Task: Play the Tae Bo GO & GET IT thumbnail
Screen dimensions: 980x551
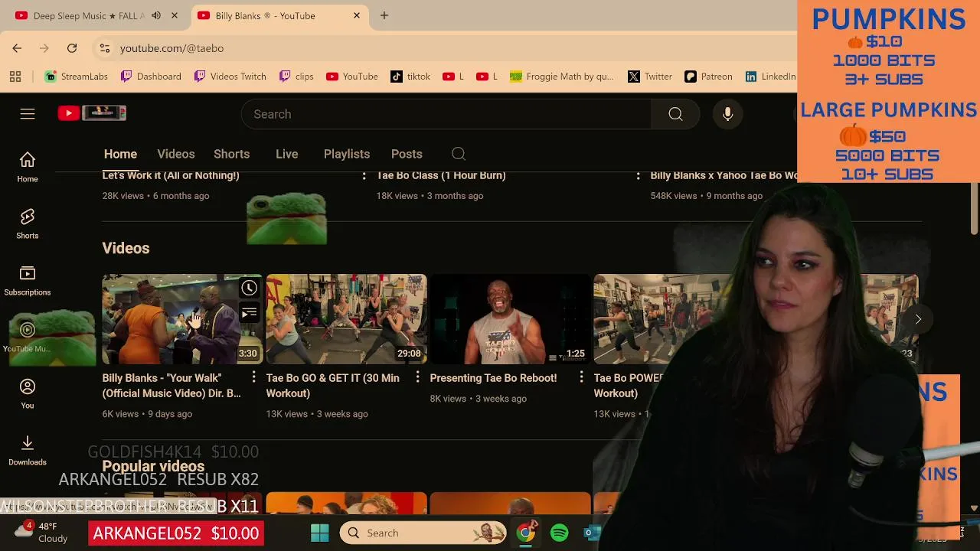Action: (346, 319)
